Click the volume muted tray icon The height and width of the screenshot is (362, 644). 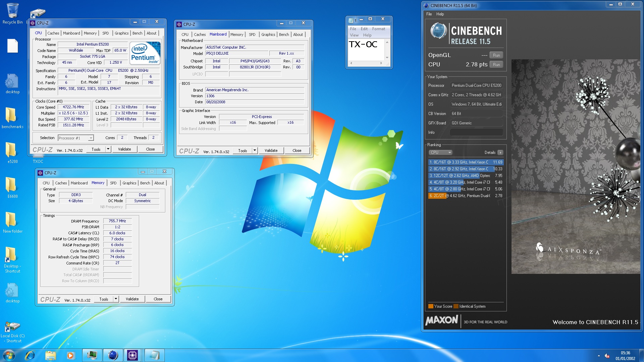[x=607, y=356]
